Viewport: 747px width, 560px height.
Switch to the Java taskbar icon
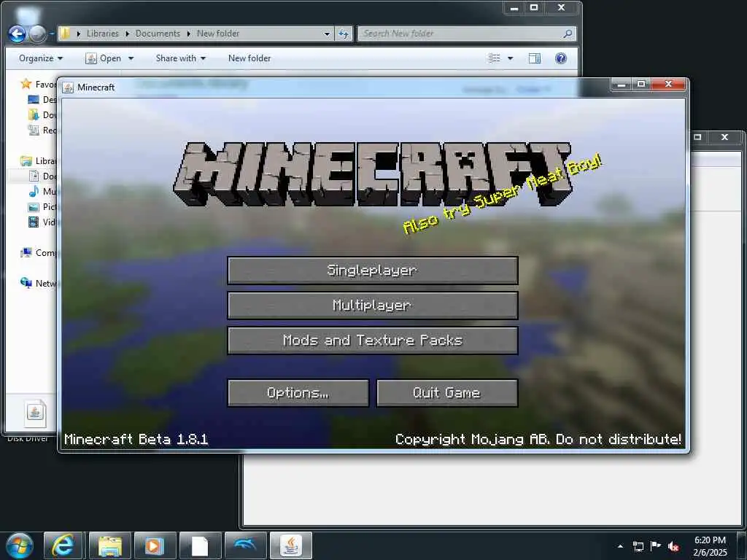pyautogui.click(x=291, y=545)
